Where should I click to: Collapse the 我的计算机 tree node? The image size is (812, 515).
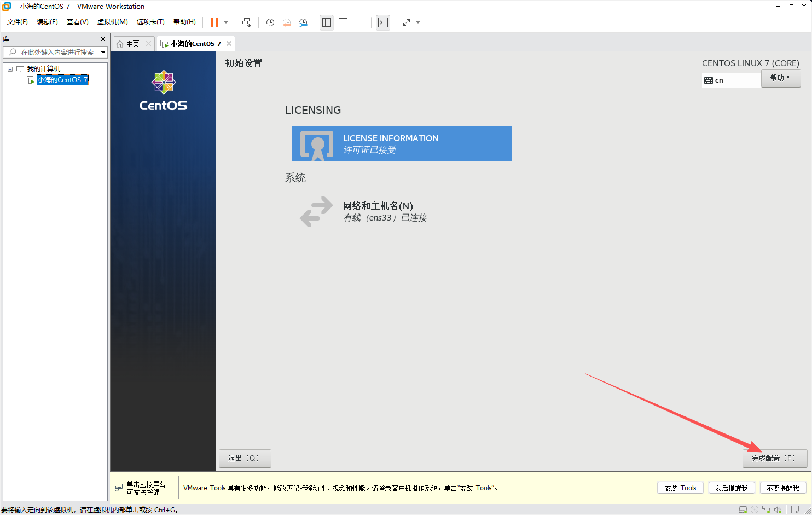tap(10, 69)
